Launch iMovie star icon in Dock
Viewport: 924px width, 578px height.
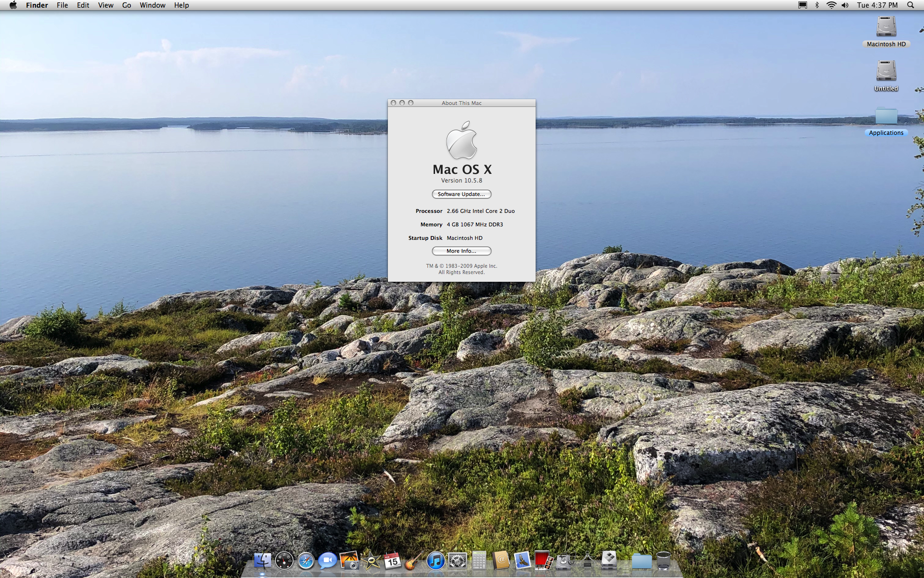(371, 561)
